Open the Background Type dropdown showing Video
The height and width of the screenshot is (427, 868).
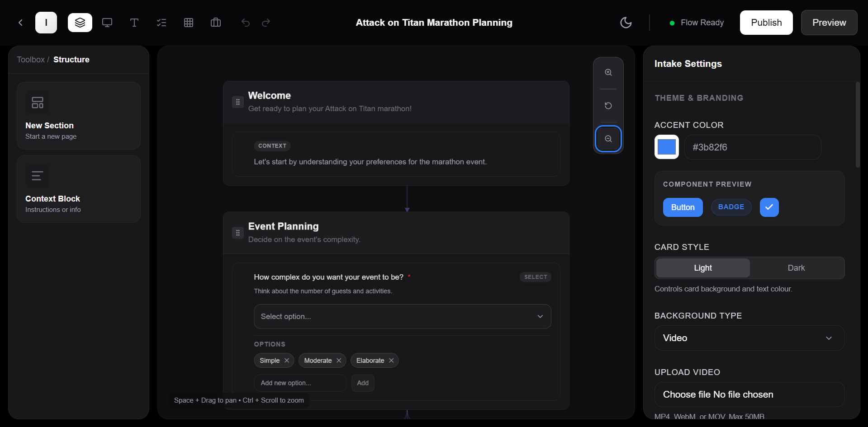749,338
